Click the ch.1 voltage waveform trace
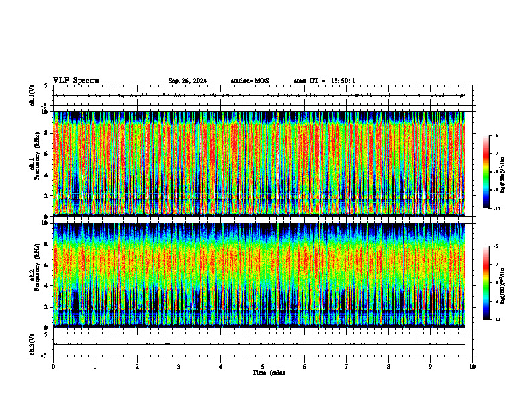 [x=259, y=95]
